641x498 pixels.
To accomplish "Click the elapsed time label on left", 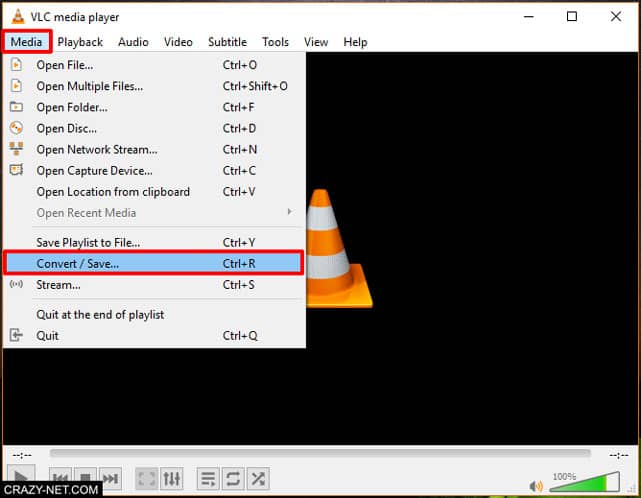I will [x=22, y=455].
